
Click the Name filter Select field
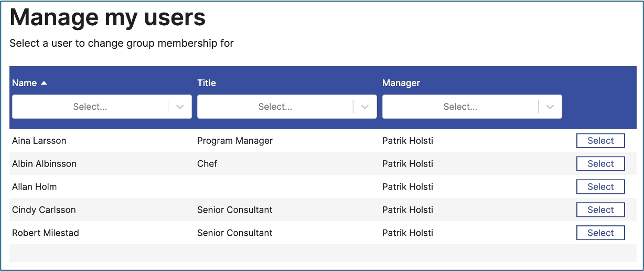[90, 107]
